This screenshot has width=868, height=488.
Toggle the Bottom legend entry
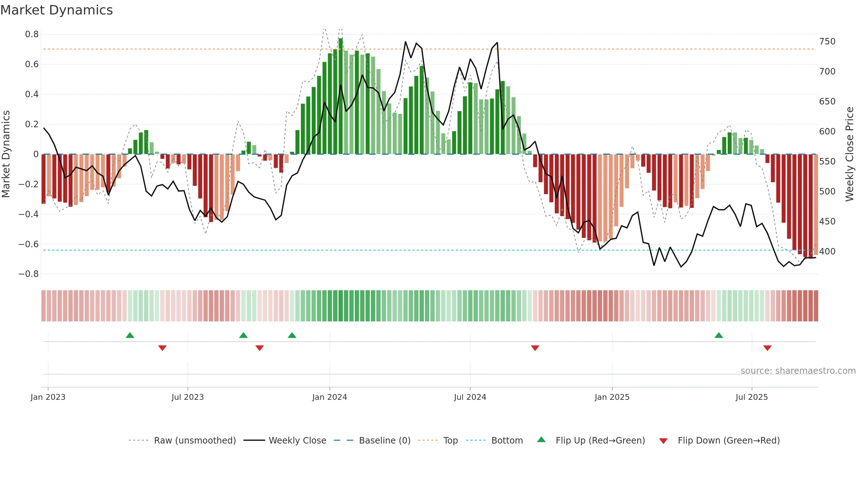click(x=494, y=440)
